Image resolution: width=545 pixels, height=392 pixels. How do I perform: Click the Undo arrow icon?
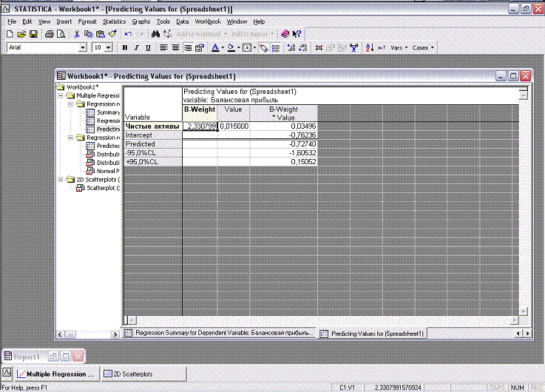point(128,34)
